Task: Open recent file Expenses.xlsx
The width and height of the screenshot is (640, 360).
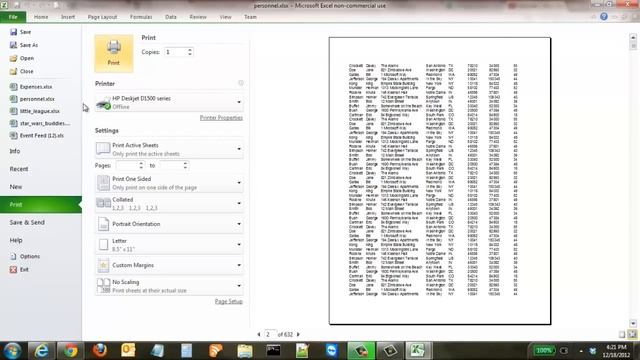Action: point(31,87)
